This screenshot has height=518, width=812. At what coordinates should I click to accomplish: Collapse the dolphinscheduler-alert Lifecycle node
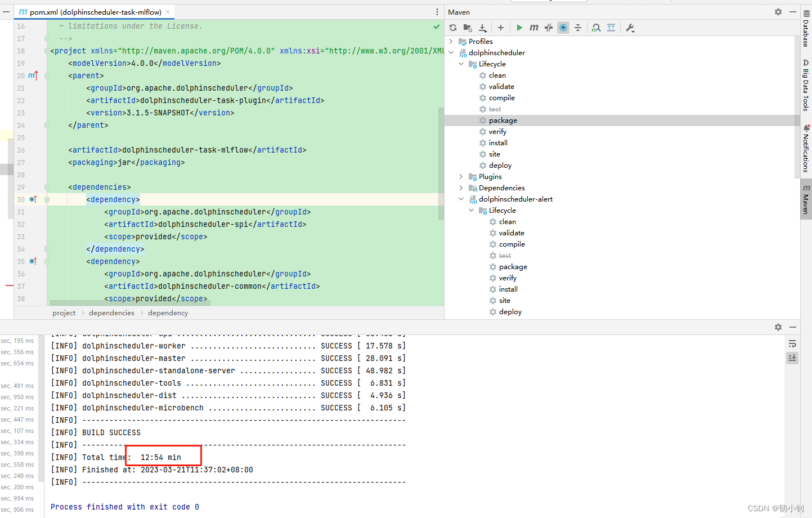472,210
